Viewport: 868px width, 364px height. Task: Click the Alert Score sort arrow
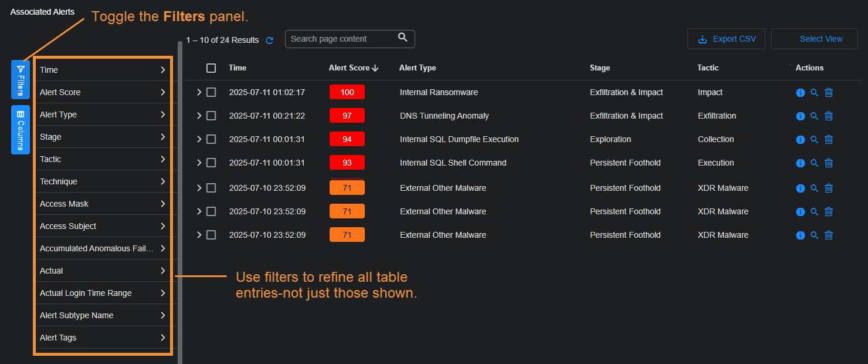pos(375,68)
